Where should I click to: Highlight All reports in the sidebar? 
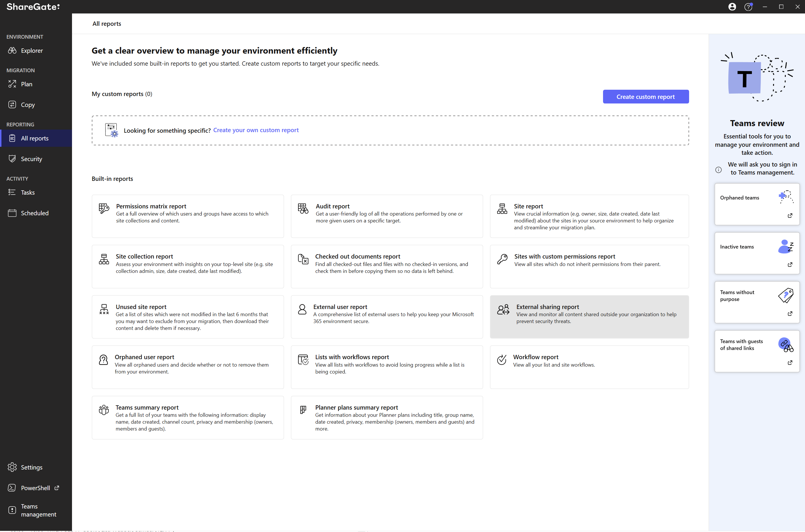coord(34,138)
